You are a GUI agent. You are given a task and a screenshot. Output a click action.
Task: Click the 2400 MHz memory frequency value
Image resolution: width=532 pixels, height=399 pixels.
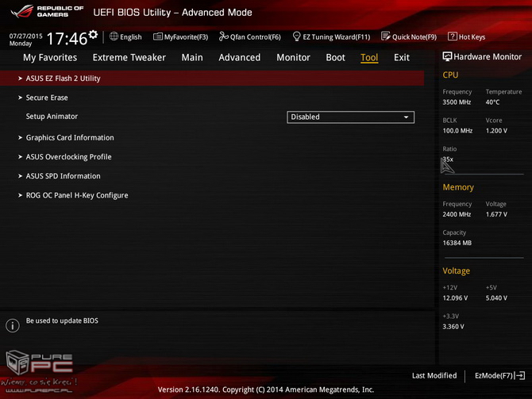(457, 214)
